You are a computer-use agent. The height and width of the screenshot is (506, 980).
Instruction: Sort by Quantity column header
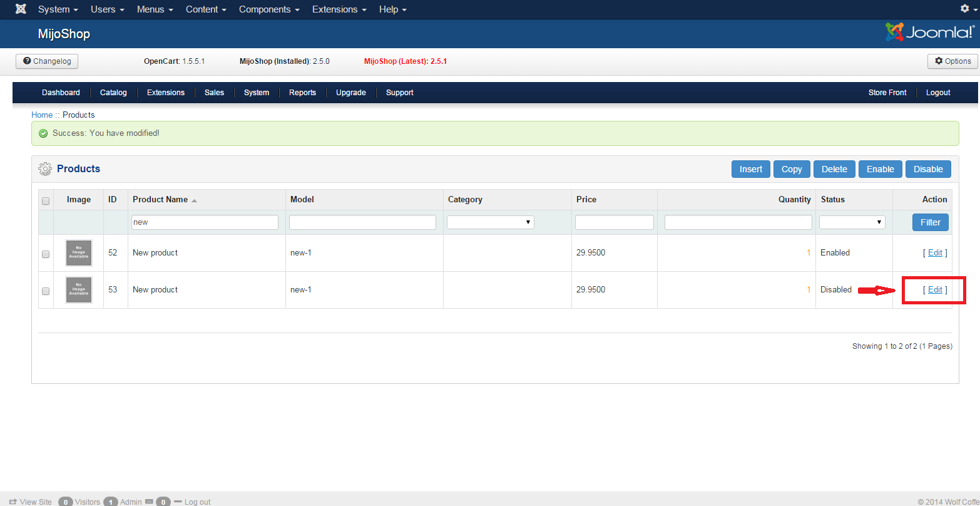795,200
